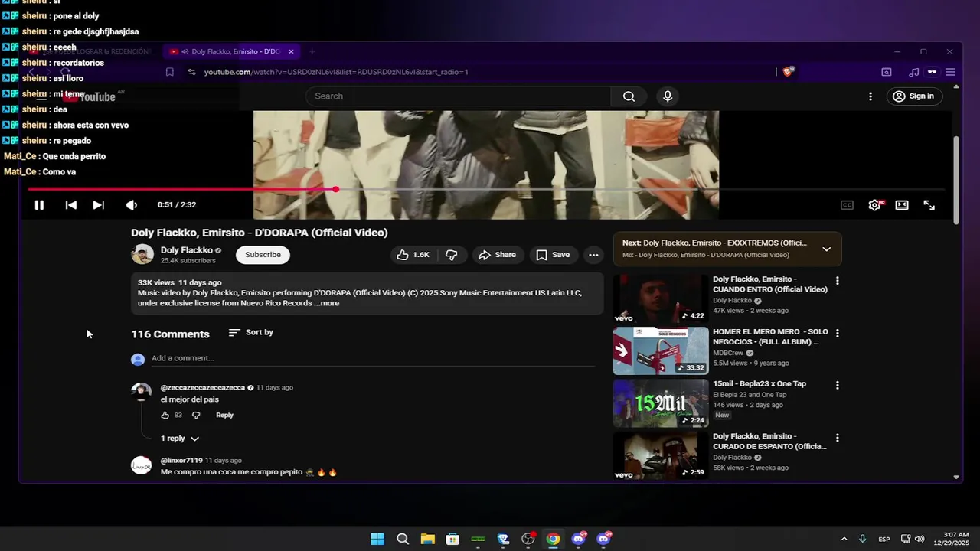
Task: Skip to the next video in the mix
Action: 98,205
